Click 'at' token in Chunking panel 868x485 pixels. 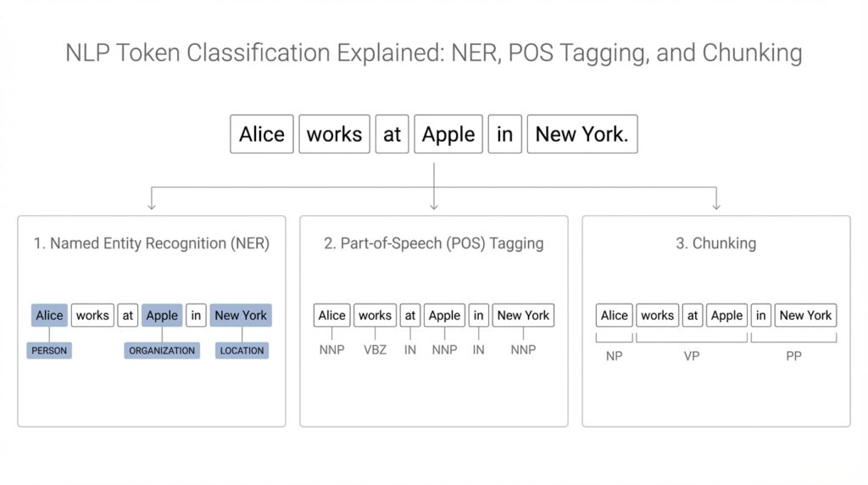click(x=692, y=315)
